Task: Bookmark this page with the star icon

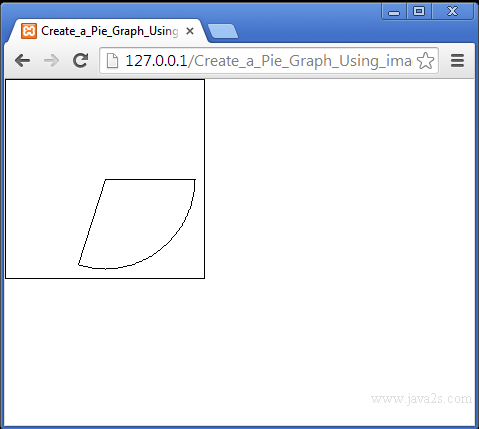Action: coord(425,61)
